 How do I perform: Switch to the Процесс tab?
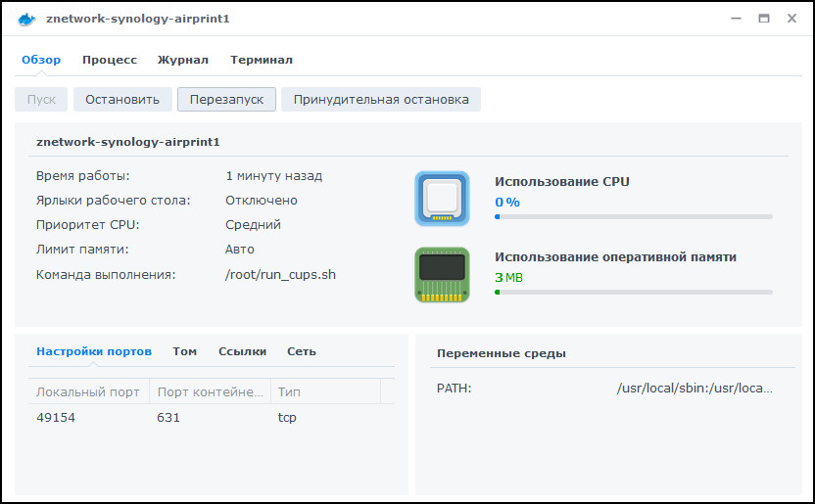point(110,60)
